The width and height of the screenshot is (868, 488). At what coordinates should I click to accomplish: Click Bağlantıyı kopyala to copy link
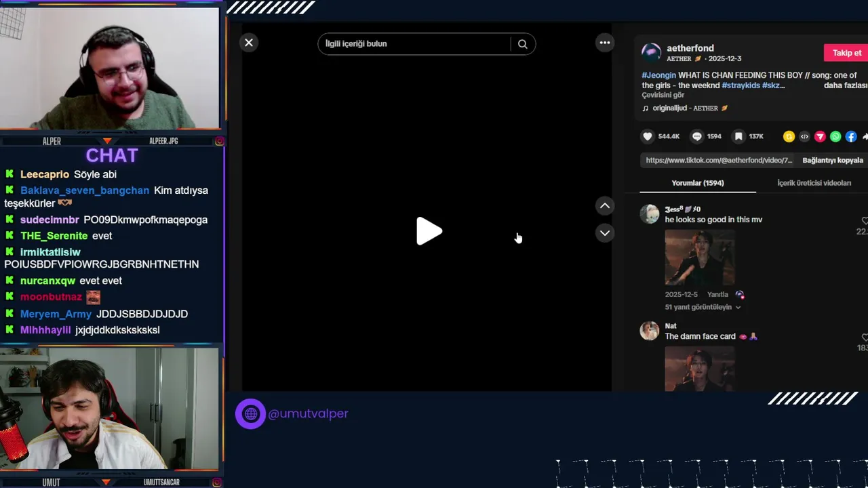coord(833,161)
